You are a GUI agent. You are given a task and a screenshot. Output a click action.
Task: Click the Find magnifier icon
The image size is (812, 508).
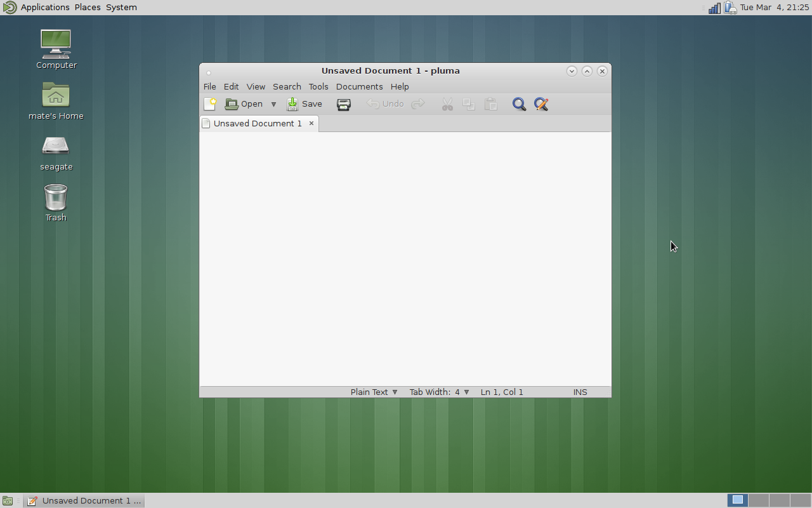[519, 104]
